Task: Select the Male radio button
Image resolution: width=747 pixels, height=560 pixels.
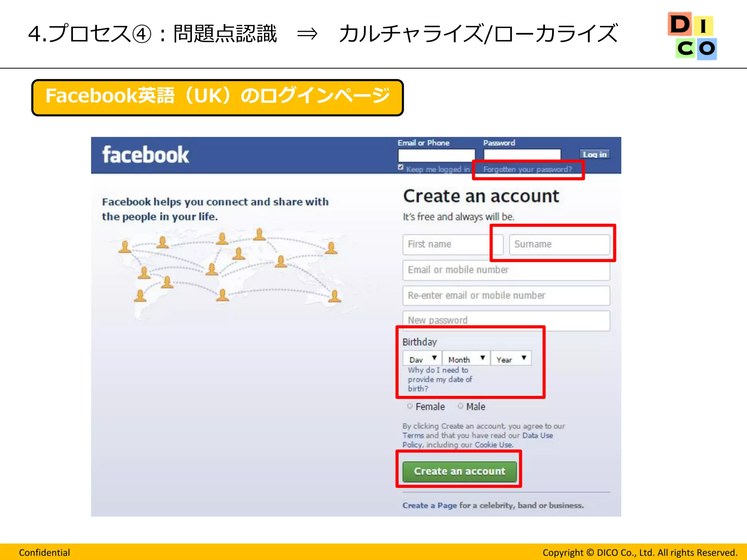Action: [460, 406]
